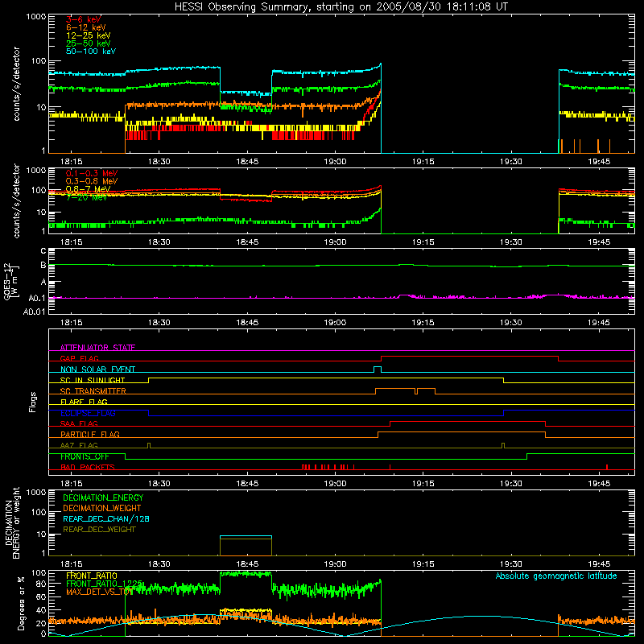
Task: Select the green FRONTS_OFF label
Action: pos(85,456)
